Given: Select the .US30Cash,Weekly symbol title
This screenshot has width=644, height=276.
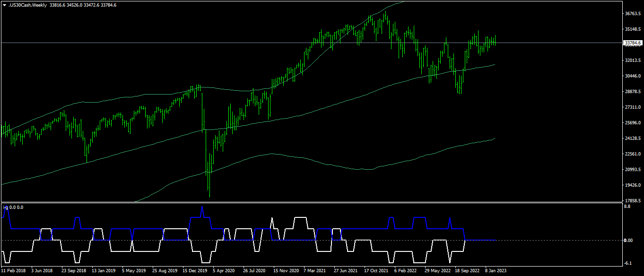Looking at the screenshot, I should [x=27, y=5].
